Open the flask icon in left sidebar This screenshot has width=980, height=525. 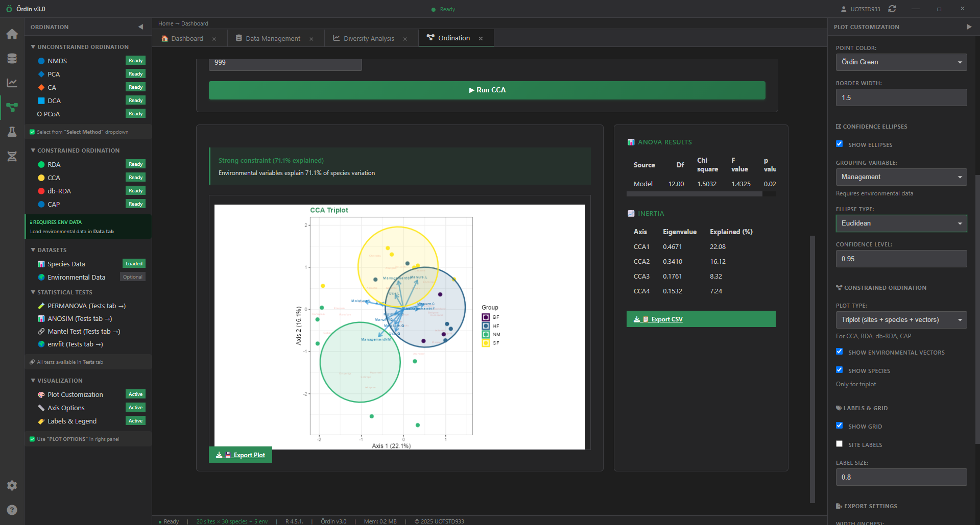point(12,132)
